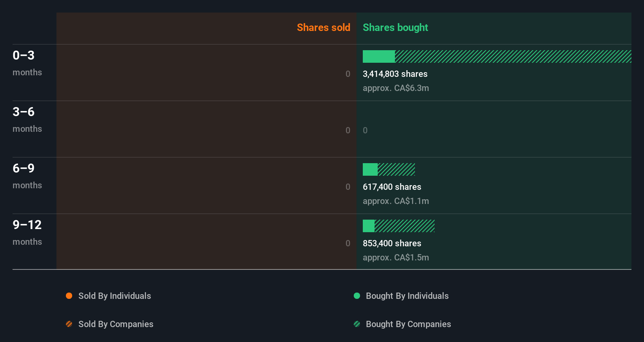The image size is (644, 342).
Task: Click hatched company bar in 9–12 months row
Action: [x=404, y=226]
